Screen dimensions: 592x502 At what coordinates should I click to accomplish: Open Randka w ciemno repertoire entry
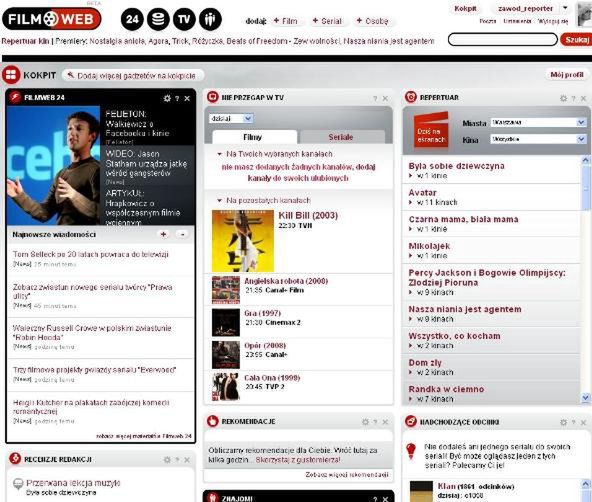(446, 389)
